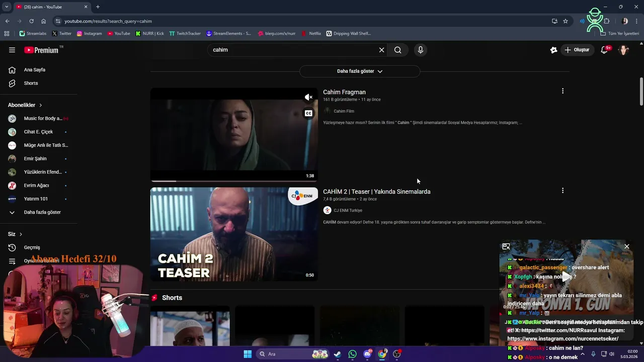Start voice search with the microphone icon

pyautogui.click(x=421, y=50)
